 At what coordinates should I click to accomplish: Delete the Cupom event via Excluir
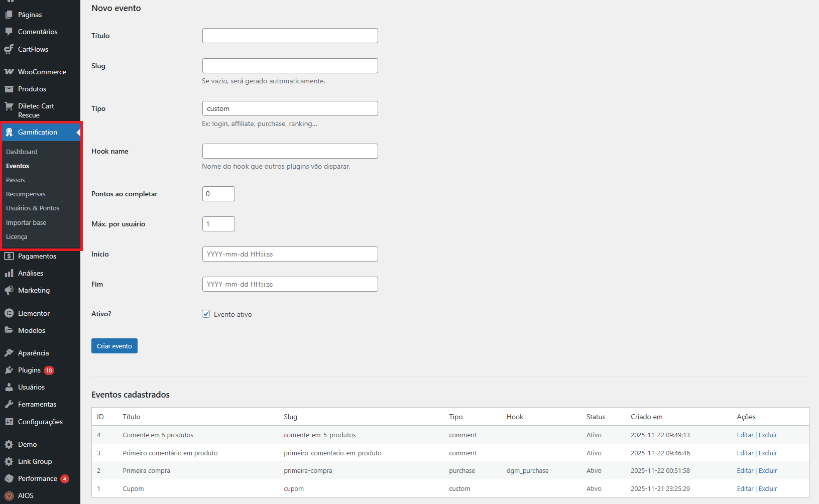point(768,489)
